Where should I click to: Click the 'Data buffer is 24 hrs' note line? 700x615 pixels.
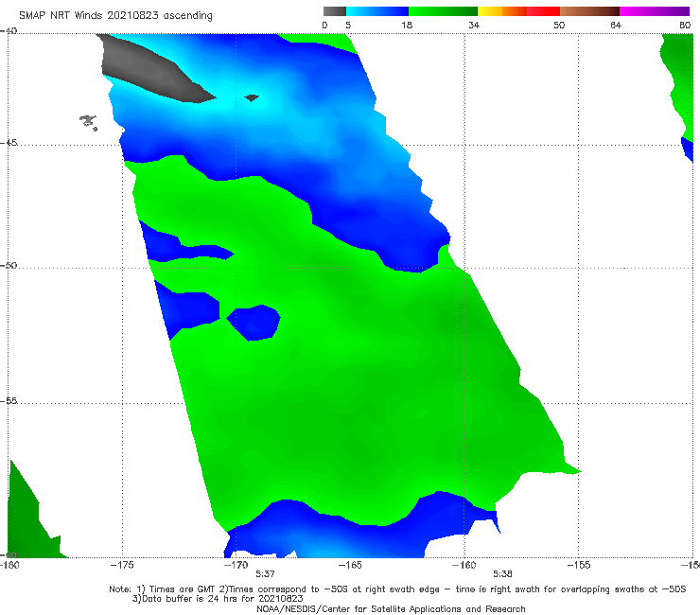point(218,599)
